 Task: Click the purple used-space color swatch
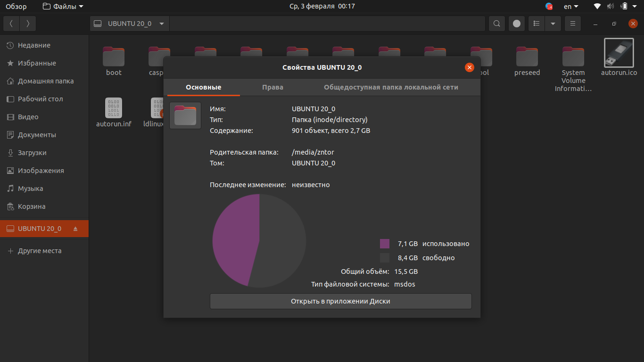coord(385,244)
